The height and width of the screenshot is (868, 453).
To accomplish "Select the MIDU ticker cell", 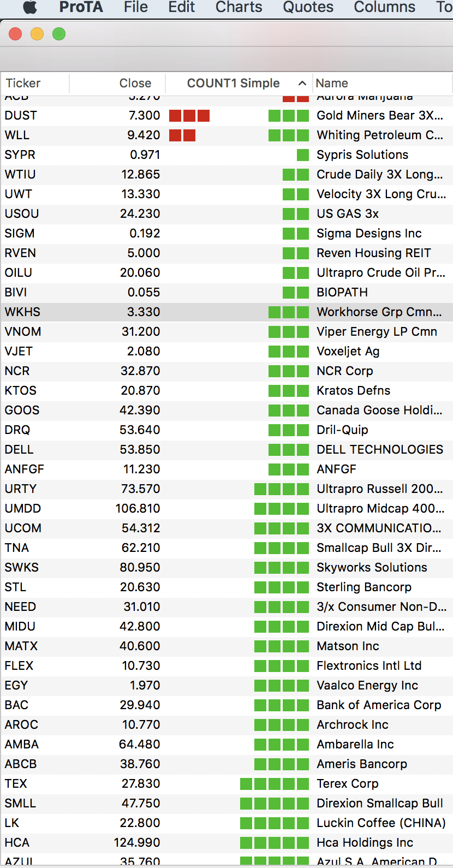I will point(20,627).
